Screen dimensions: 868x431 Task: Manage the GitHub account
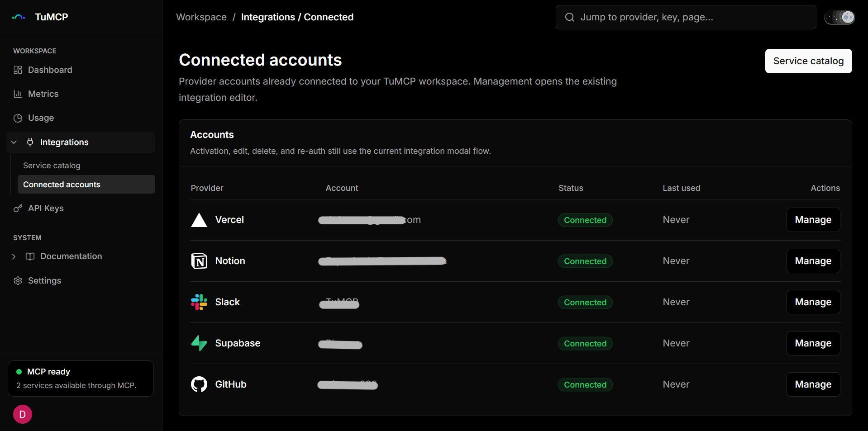(x=813, y=384)
